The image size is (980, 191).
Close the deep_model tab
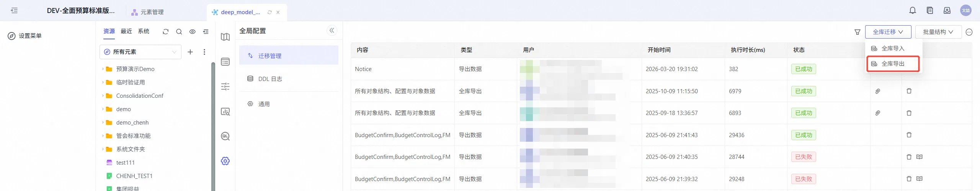(x=278, y=12)
